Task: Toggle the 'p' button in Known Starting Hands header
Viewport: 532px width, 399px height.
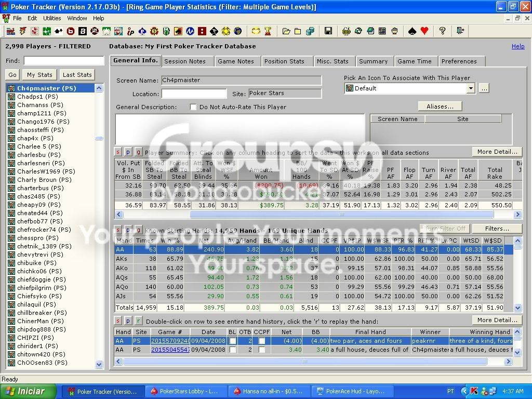Action: [128, 230]
